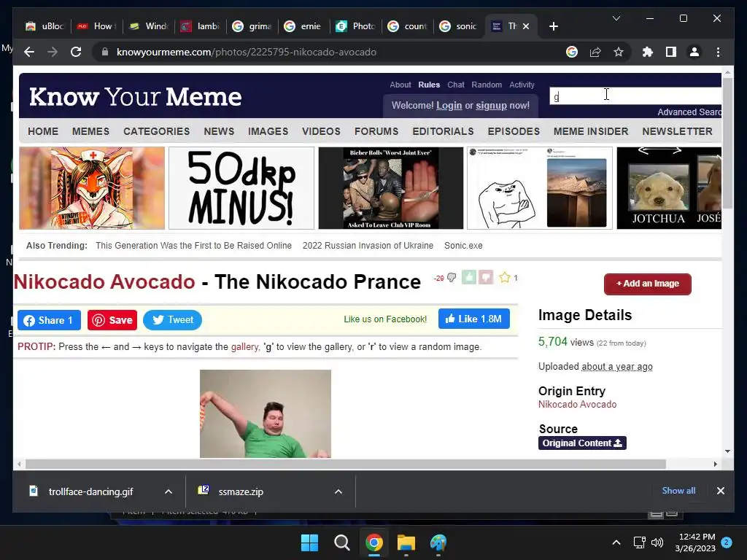Open the clock showing 12:42 PM

[x=695, y=542]
